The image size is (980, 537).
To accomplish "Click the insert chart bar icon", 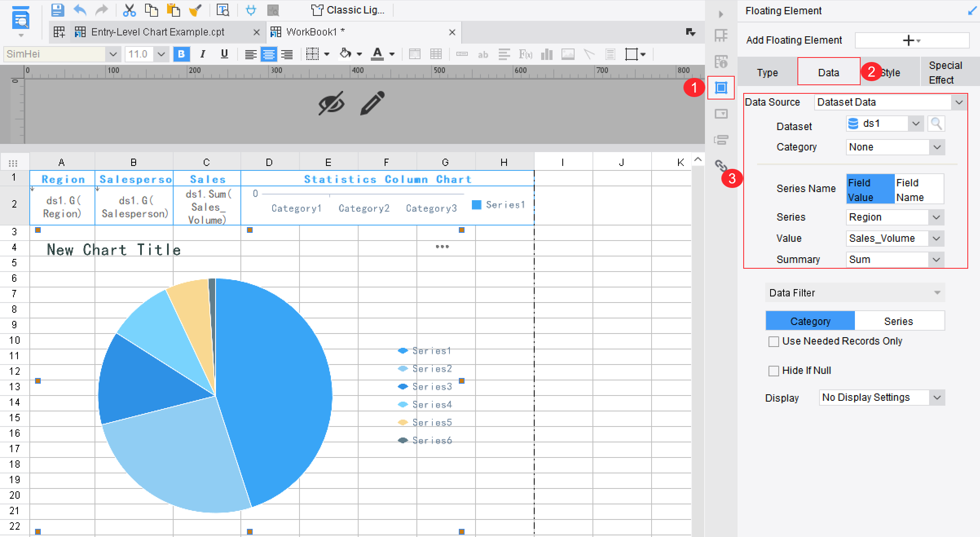I will point(546,54).
